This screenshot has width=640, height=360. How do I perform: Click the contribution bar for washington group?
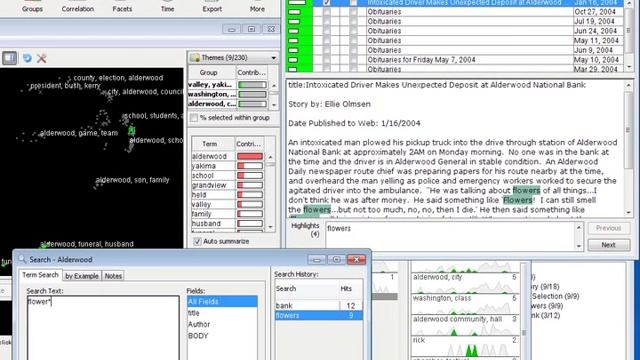coord(252,94)
